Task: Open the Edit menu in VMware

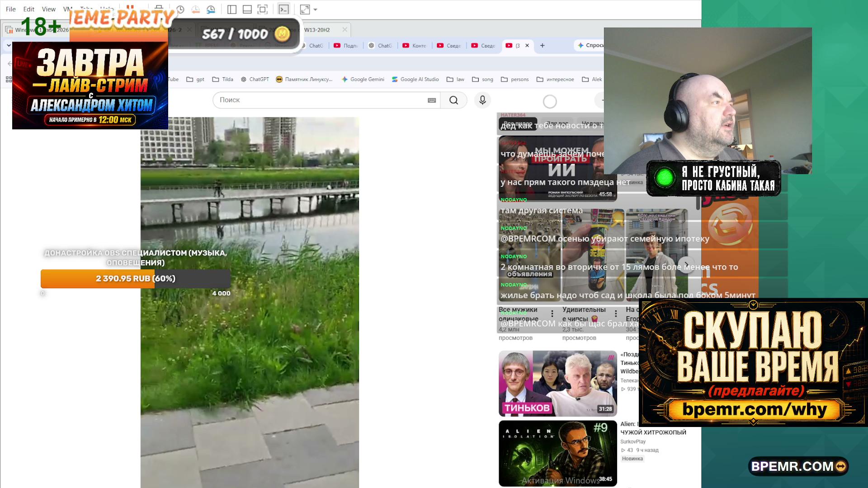Action: 29,9
